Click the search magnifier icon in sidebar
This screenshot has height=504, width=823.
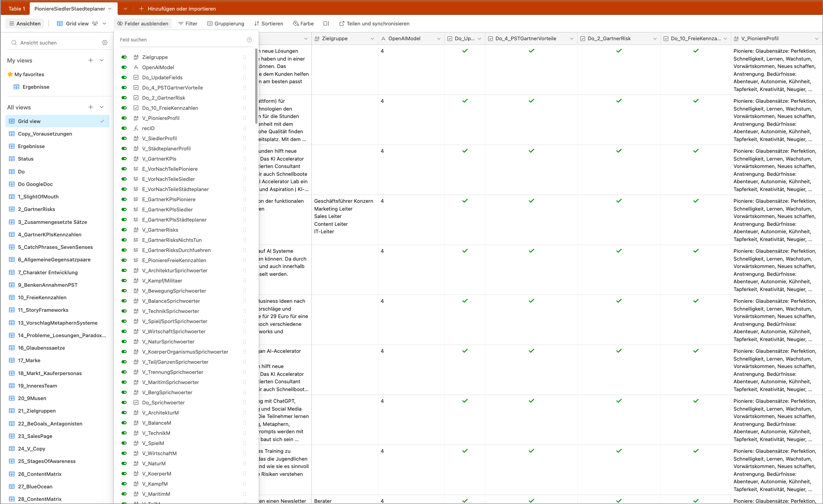point(14,43)
